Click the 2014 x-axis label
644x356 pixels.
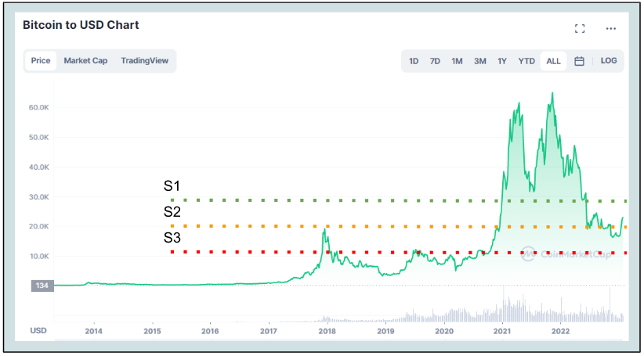[x=94, y=331]
